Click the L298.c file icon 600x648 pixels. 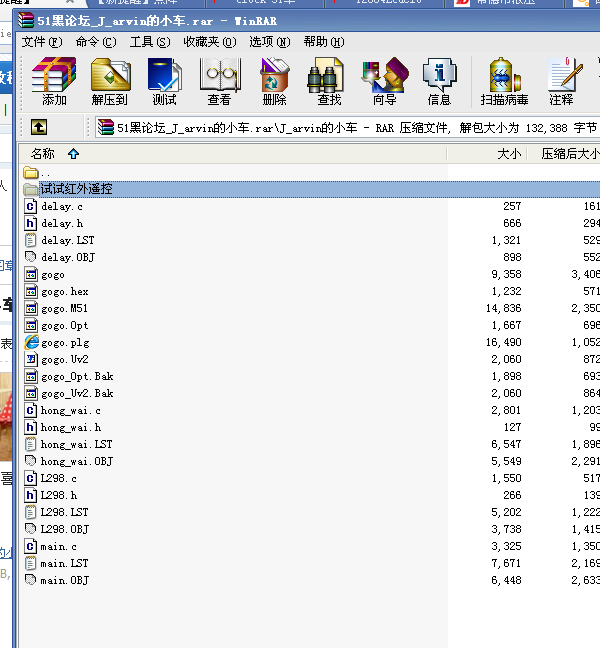30,478
